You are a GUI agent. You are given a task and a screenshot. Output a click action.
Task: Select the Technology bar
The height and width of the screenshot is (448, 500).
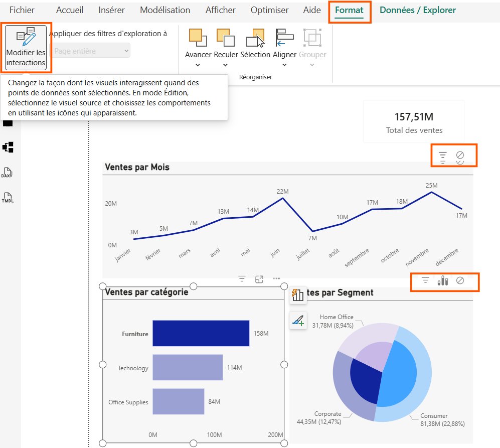(x=188, y=367)
